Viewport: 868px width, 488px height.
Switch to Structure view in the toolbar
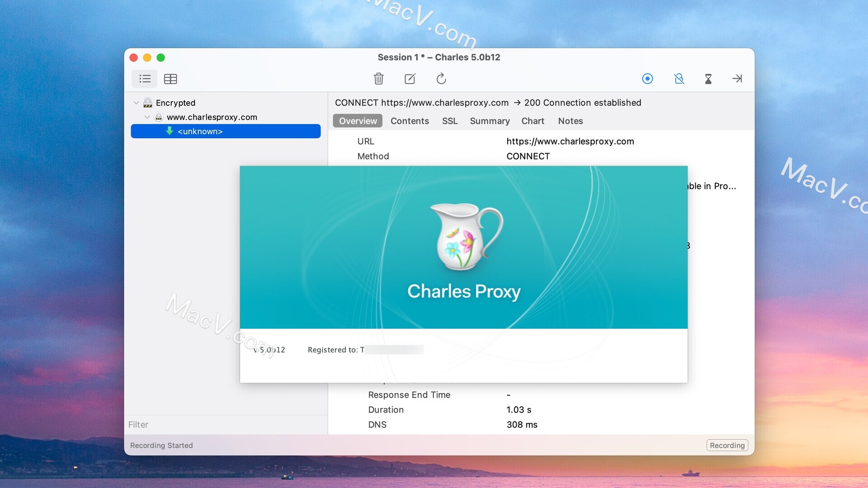(x=145, y=79)
